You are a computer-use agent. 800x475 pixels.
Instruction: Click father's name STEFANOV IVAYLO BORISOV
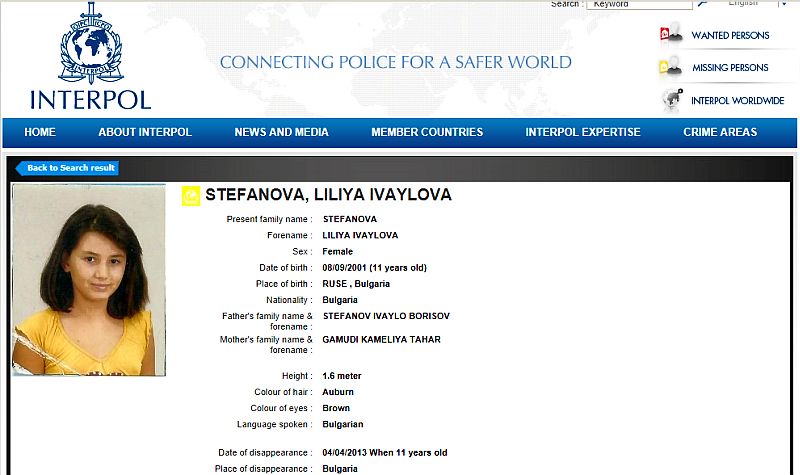coord(386,316)
